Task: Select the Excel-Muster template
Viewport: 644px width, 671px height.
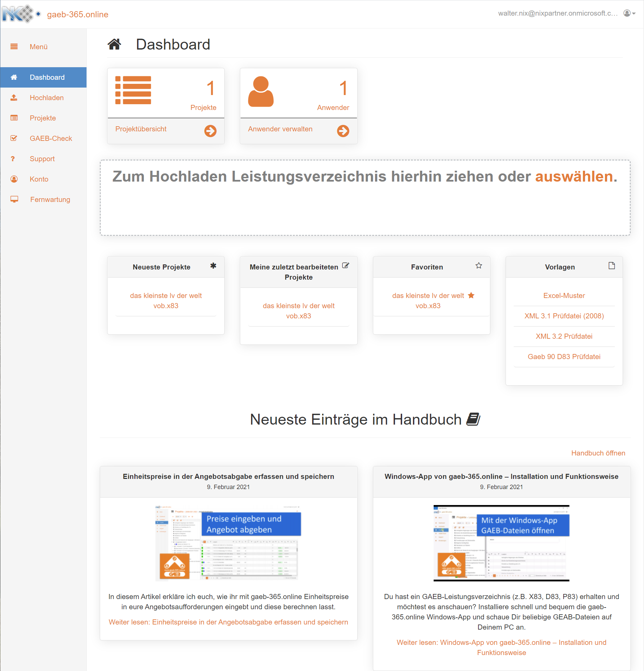Action: point(564,295)
